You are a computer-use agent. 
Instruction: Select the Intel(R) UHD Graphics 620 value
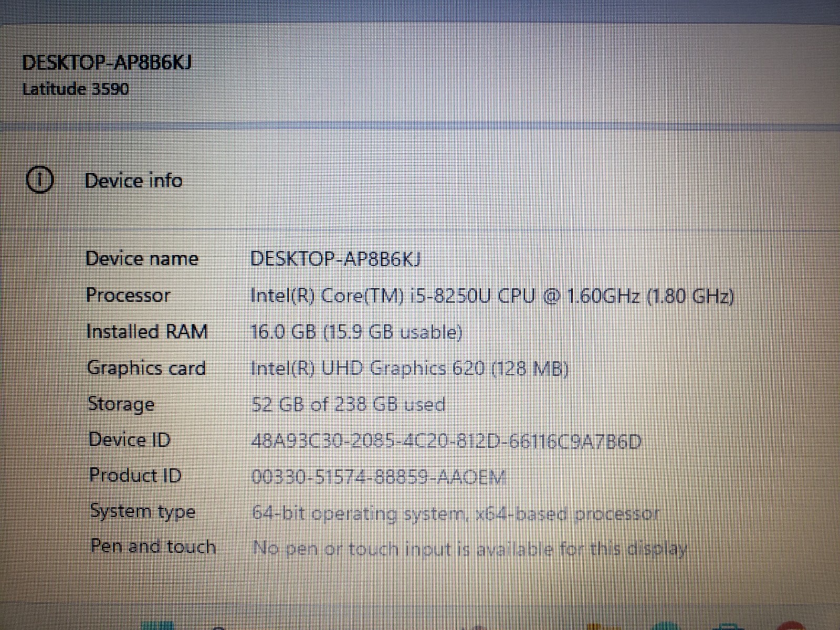pyautogui.click(x=409, y=369)
